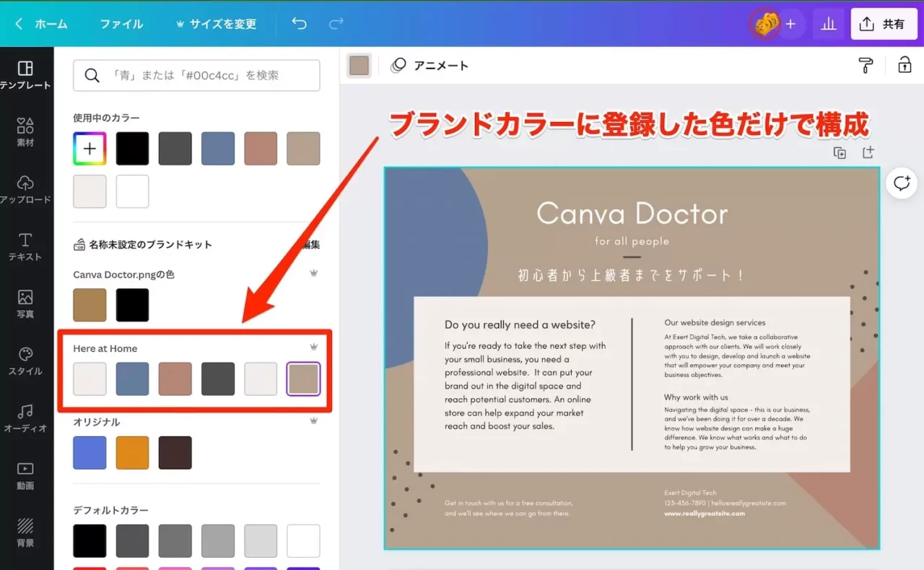Open the 動画 video panel
The height and width of the screenshot is (570, 924).
click(x=25, y=475)
